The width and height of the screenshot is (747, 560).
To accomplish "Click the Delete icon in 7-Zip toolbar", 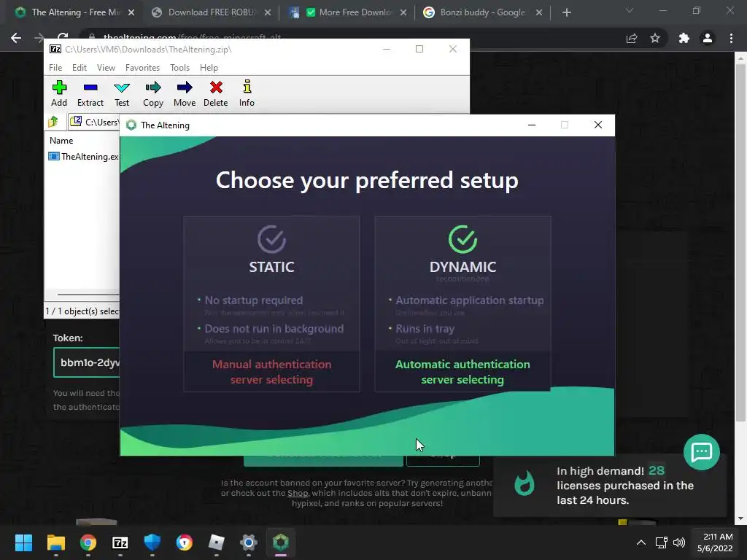I will tap(216, 93).
